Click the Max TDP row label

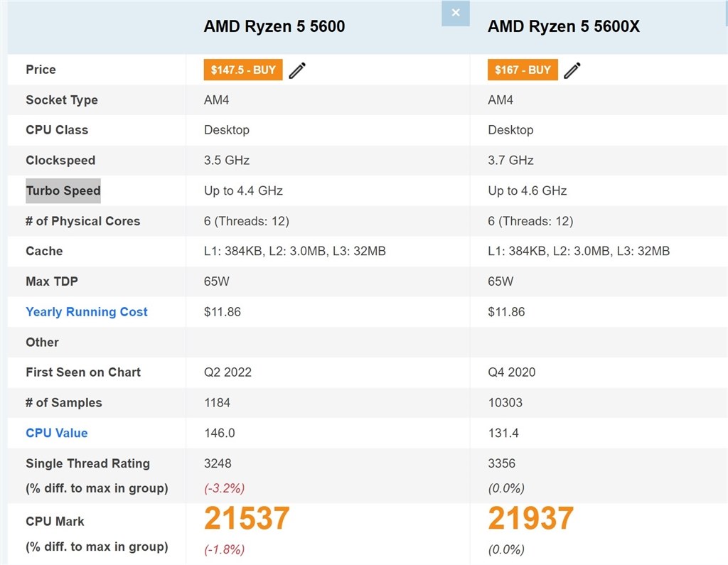pyautogui.click(x=52, y=281)
